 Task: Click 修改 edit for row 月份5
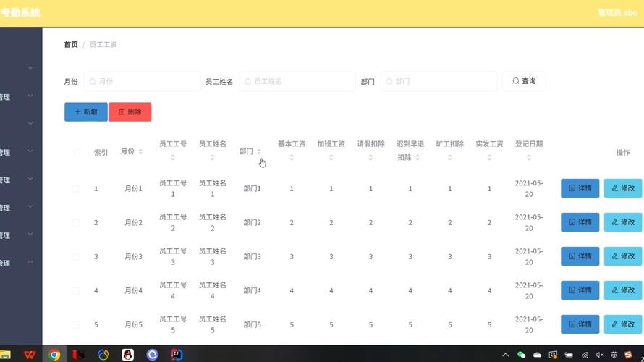[x=623, y=324]
